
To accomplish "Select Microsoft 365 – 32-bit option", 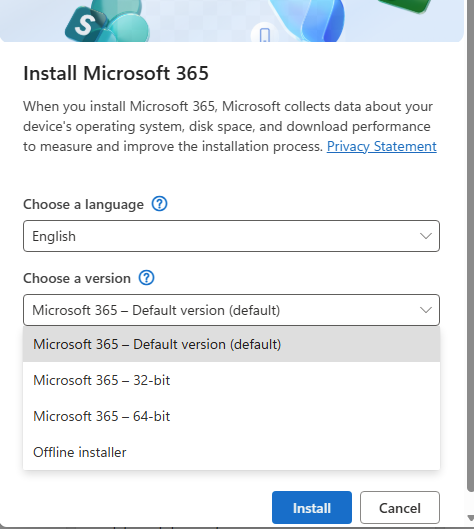I will pos(231,380).
